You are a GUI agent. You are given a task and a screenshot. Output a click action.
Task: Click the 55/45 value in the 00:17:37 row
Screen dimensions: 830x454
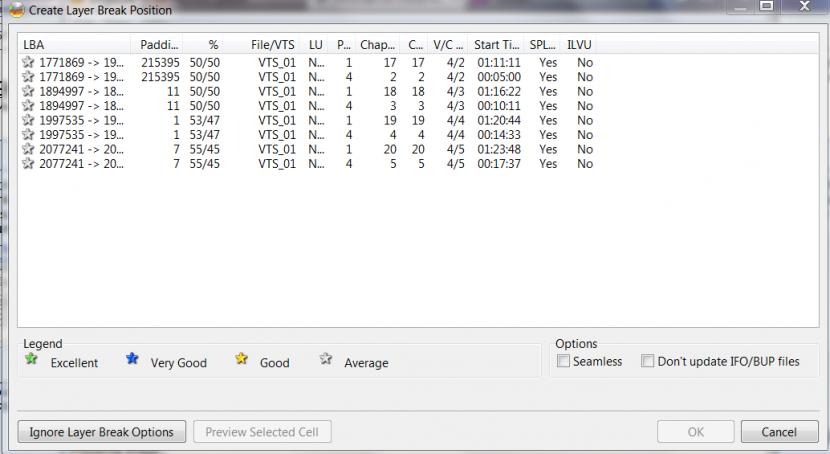[204, 164]
